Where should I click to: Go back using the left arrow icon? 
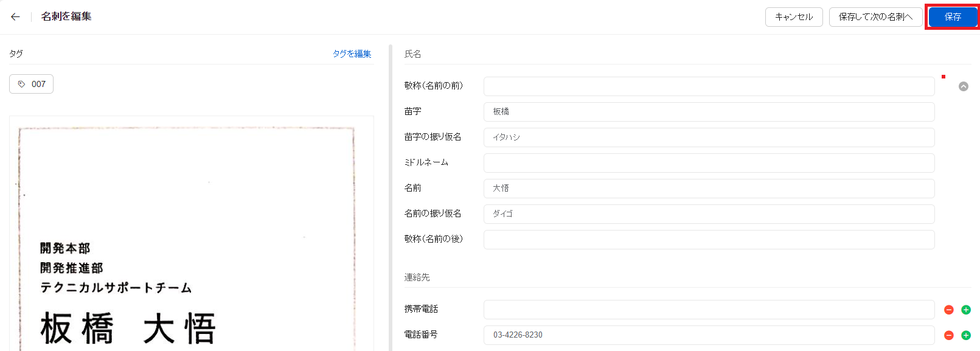click(15, 17)
